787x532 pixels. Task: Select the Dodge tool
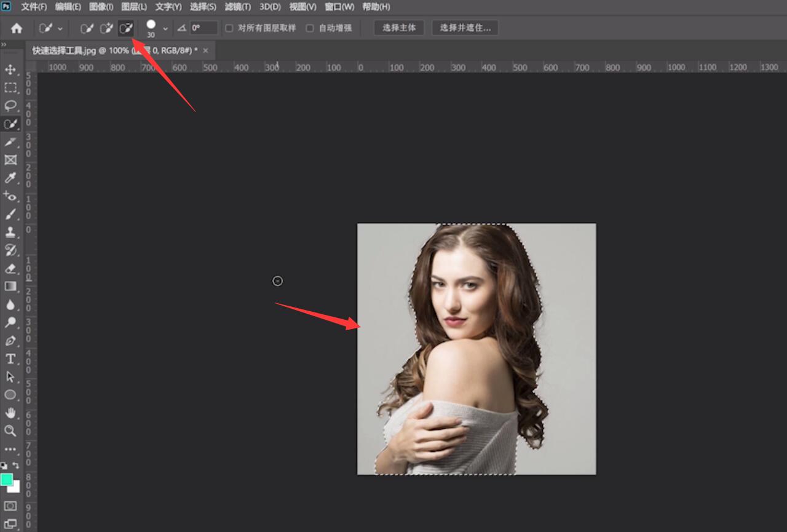pyautogui.click(x=10, y=322)
